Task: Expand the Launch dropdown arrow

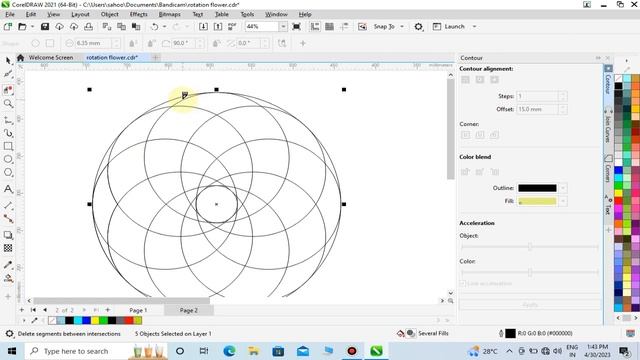Action: (x=474, y=27)
